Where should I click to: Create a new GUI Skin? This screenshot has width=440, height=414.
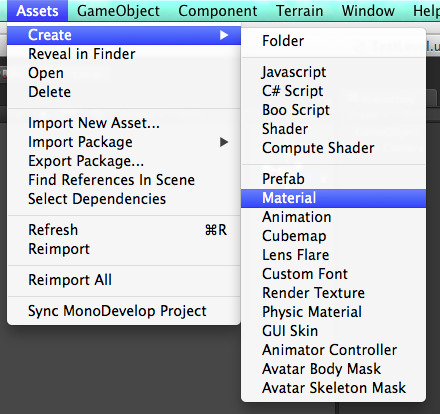coord(333,331)
